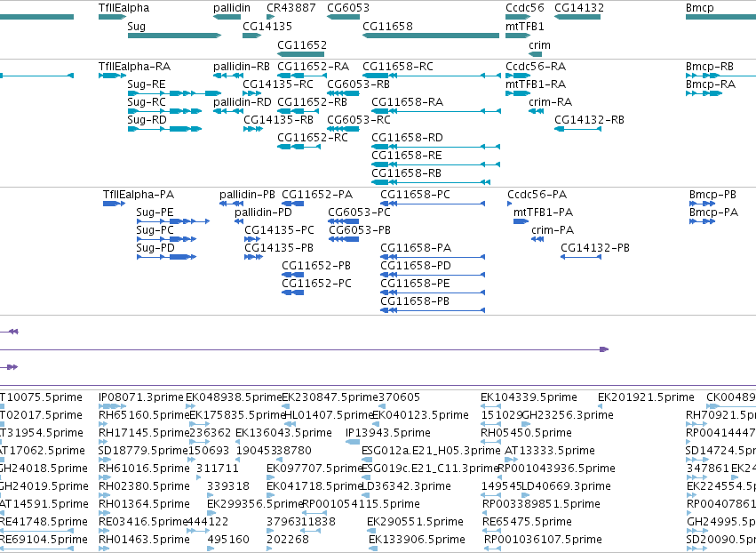The image size is (756, 553).
Task: Select the mtTFB1-RA transcript
Action: (x=518, y=93)
